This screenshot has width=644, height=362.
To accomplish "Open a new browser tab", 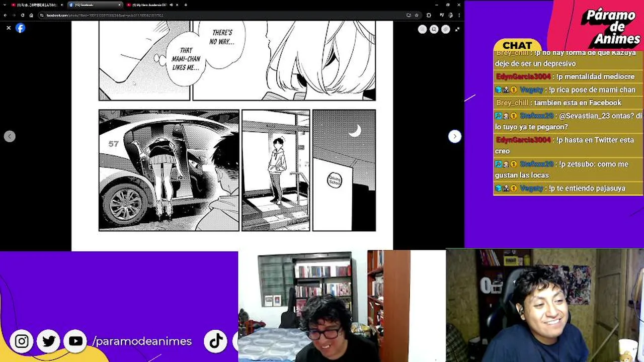I will click(x=186, y=5).
